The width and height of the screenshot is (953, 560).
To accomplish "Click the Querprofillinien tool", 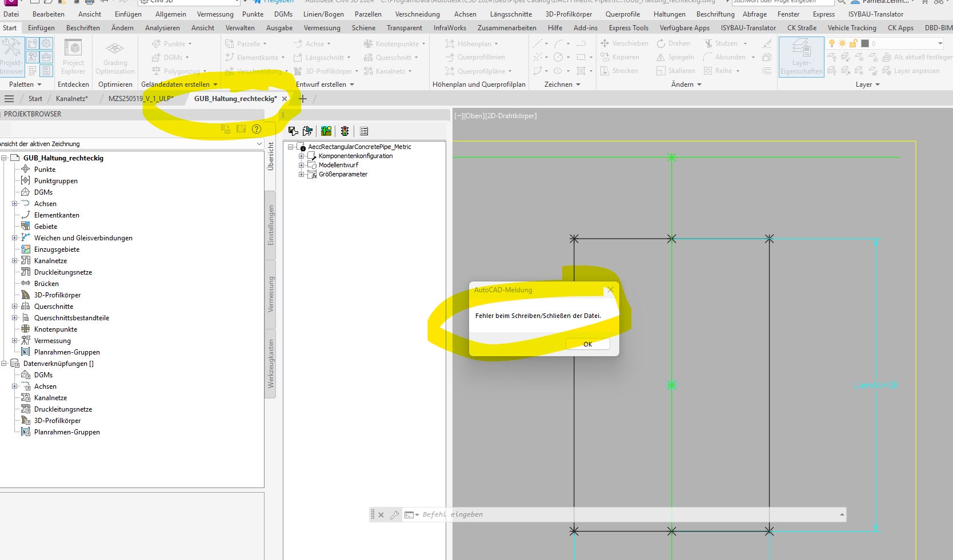I will 475,57.
